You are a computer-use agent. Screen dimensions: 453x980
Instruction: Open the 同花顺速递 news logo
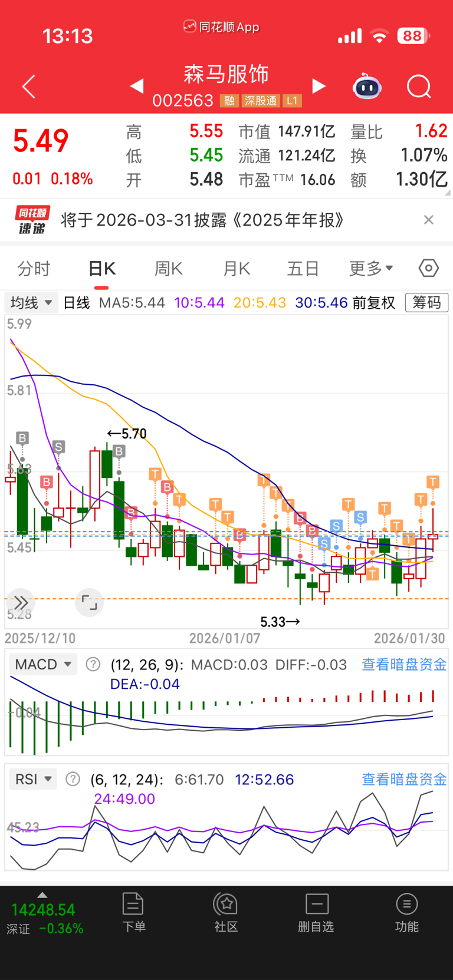coord(32,220)
